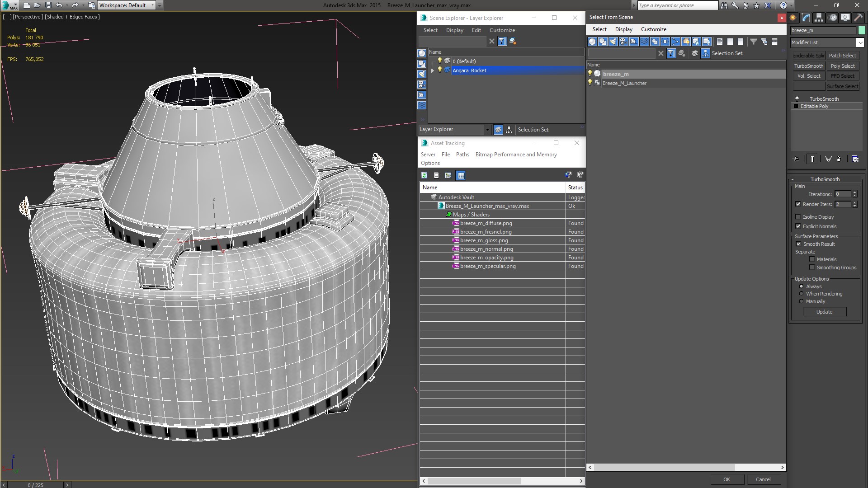Viewport: 868px width, 488px height.
Task: Toggle visibility bulb of Angara_Rocket layer
Action: coord(439,70)
